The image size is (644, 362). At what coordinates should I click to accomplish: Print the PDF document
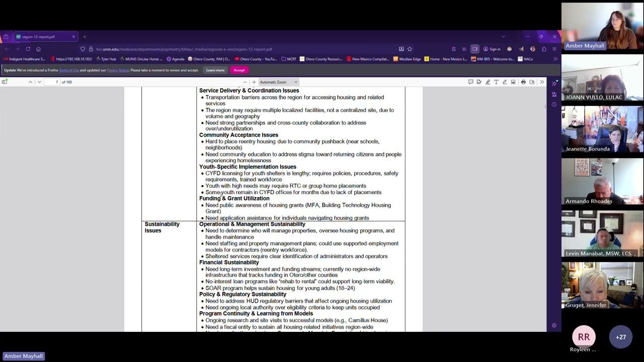[523, 82]
